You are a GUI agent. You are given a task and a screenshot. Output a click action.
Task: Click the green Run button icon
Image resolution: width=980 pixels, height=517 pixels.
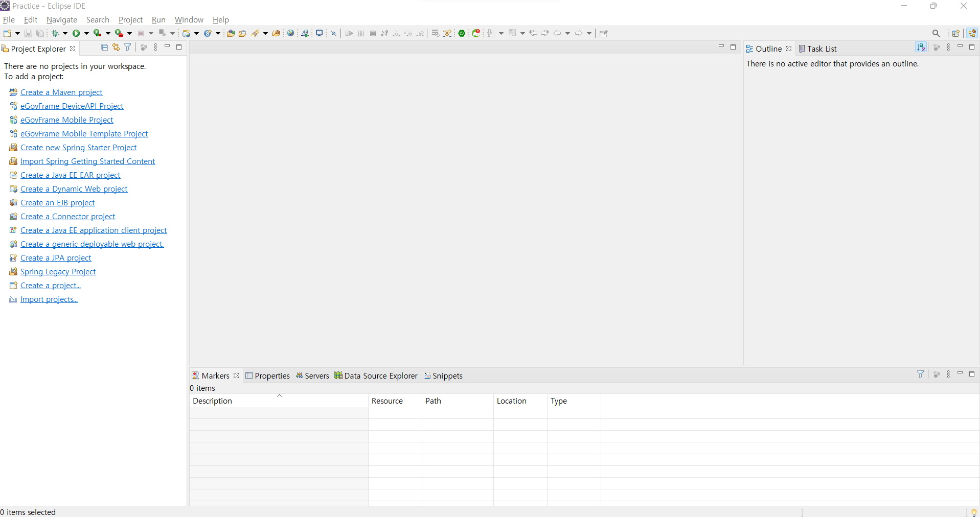76,33
